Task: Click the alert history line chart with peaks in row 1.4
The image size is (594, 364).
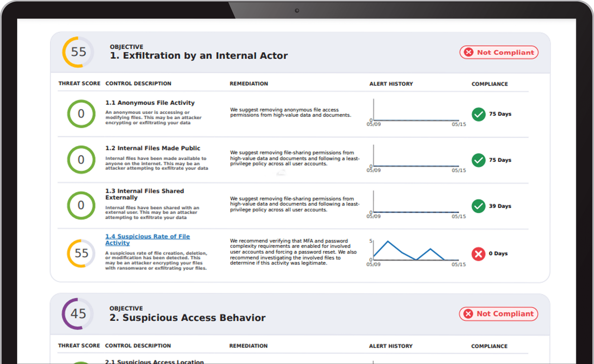Action: 416,253
